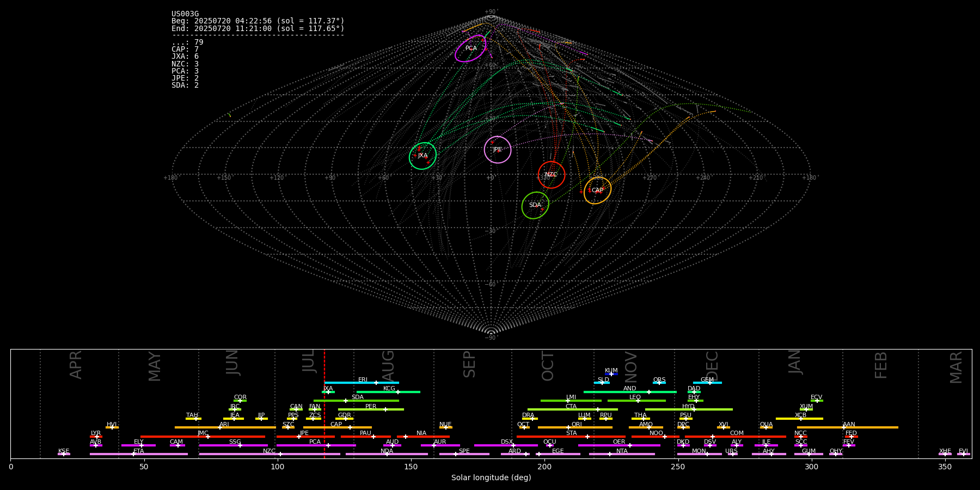
Task: Click the pink NZC shower bar in timeline
Action: [269, 454]
